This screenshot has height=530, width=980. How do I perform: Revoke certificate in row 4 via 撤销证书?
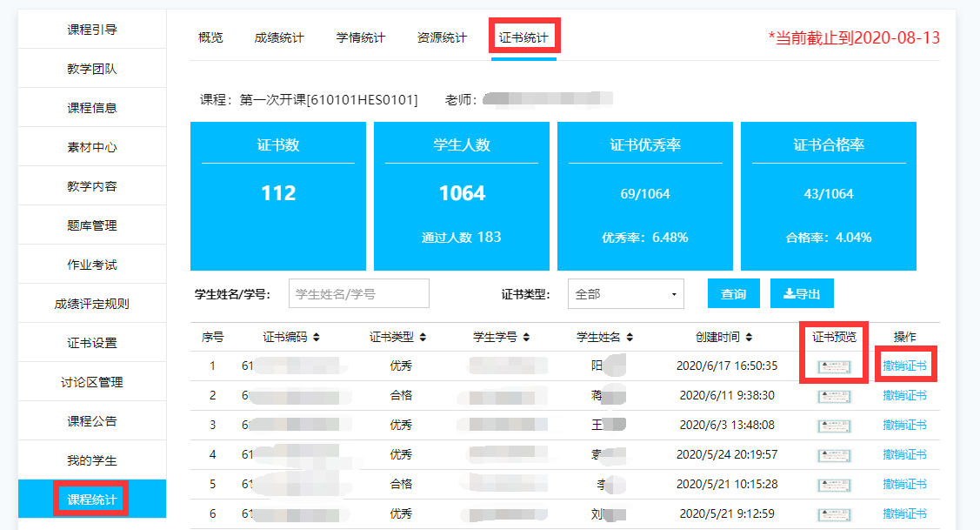point(904,455)
